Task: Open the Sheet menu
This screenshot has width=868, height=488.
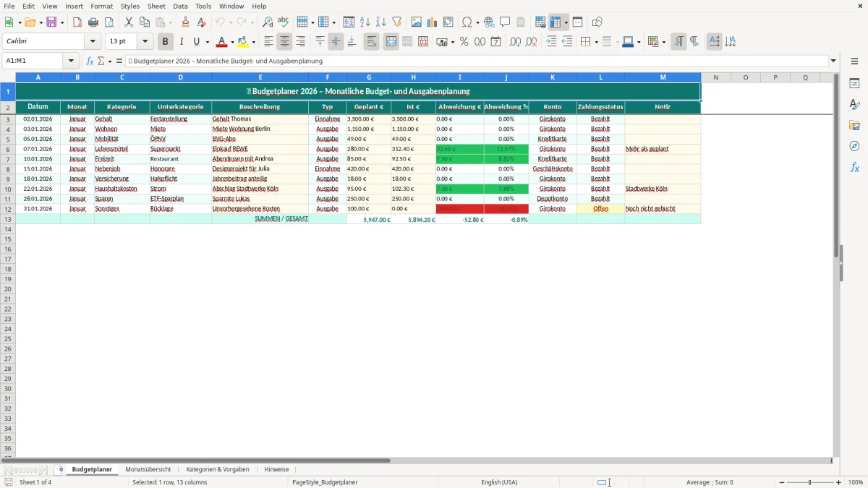Action: [x=156, y=6]
